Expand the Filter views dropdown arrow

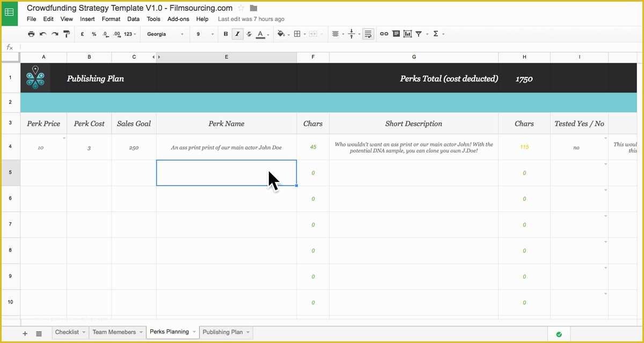[x=427, y=34]
